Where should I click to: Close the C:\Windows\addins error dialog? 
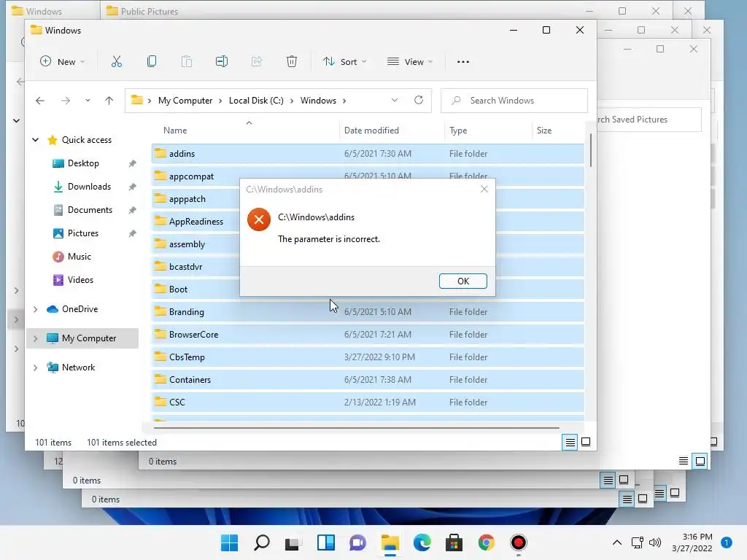(x=484, y=189)
